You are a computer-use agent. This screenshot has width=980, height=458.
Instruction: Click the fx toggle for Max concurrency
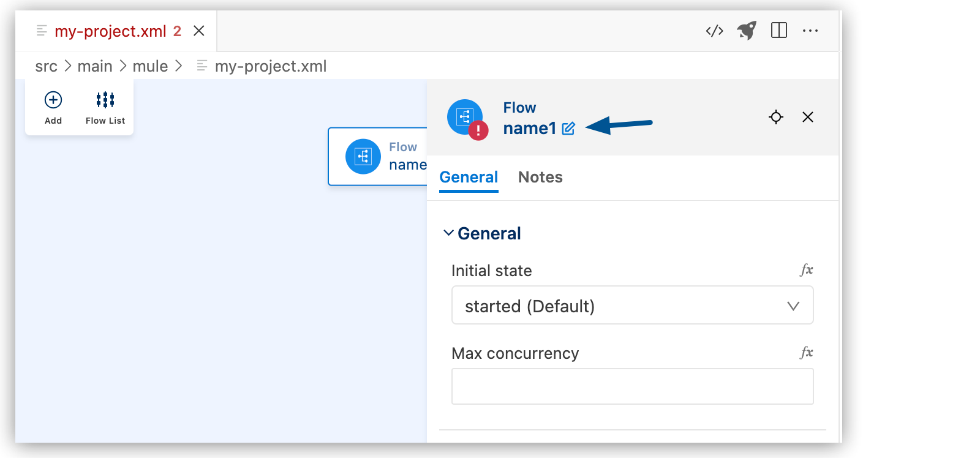click(807, 352)
